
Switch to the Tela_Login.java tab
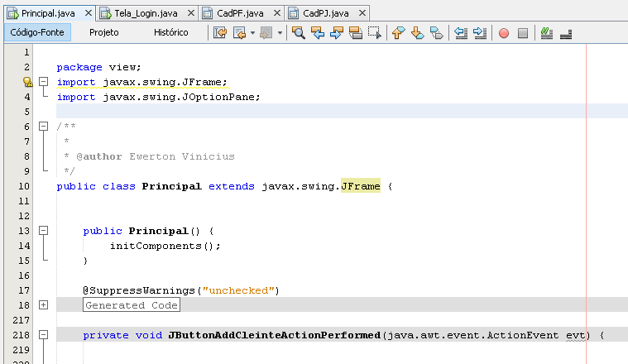pos(146,13)
